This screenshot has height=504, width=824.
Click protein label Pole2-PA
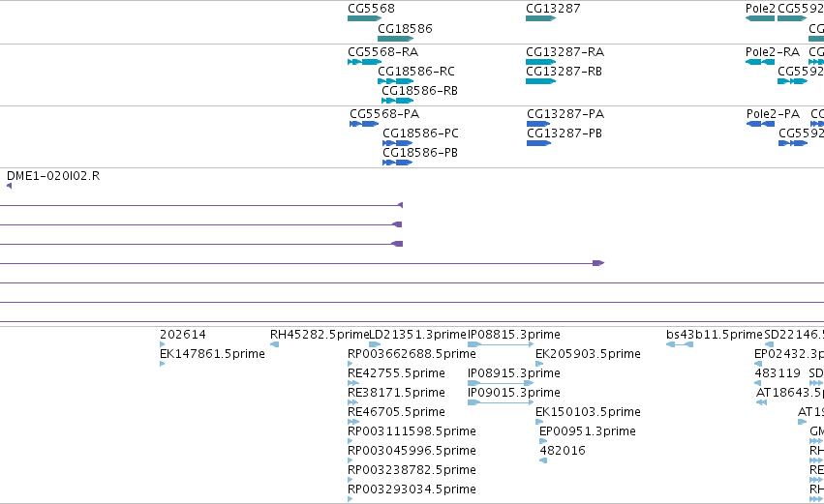pos(773,114)
